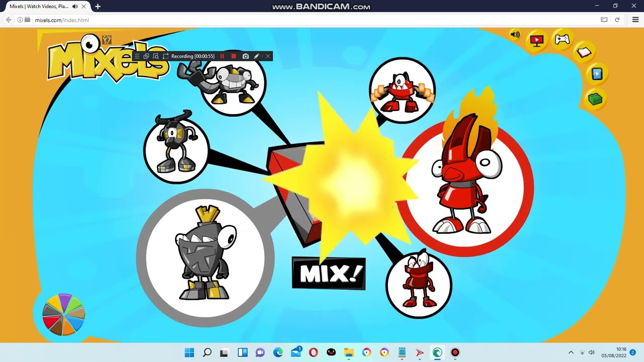Pause the Bandicam recording
This screenshot has width=644, height=362.
pyautogui.click(x=222, y=56)
